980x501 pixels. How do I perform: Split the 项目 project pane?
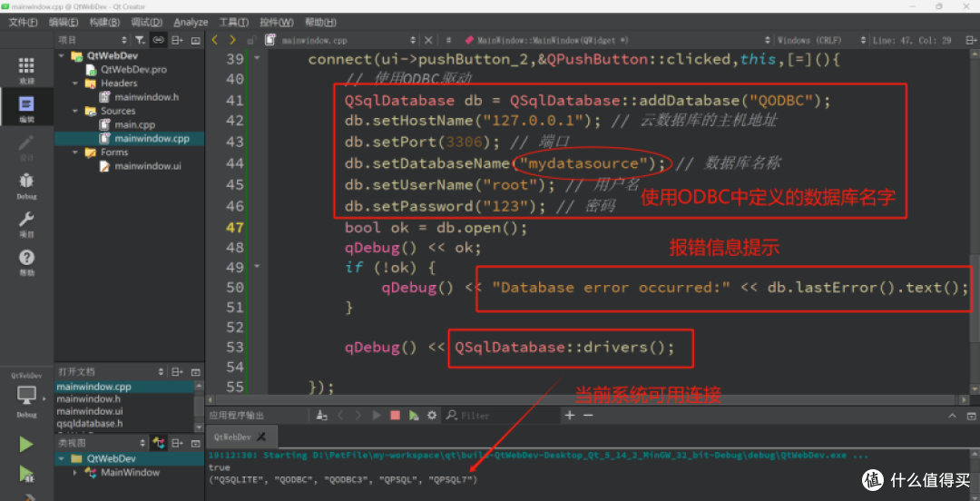click(178, 40)
